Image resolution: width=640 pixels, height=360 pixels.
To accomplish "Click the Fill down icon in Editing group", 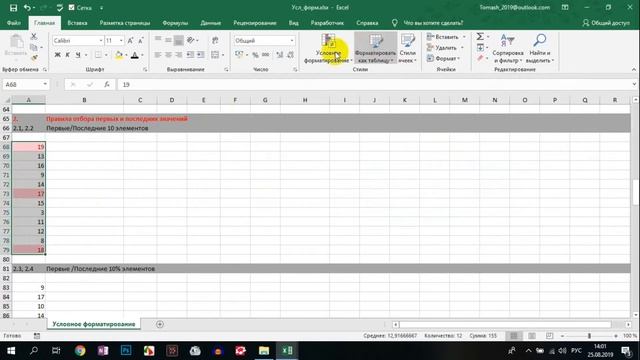I will pyautogui.click(x=480, y=47).
